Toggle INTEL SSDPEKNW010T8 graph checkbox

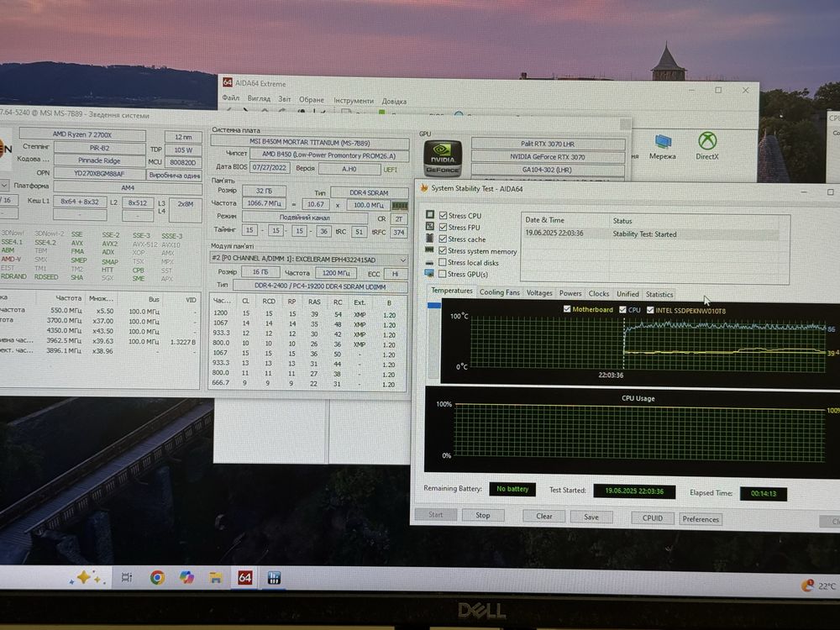650,310
